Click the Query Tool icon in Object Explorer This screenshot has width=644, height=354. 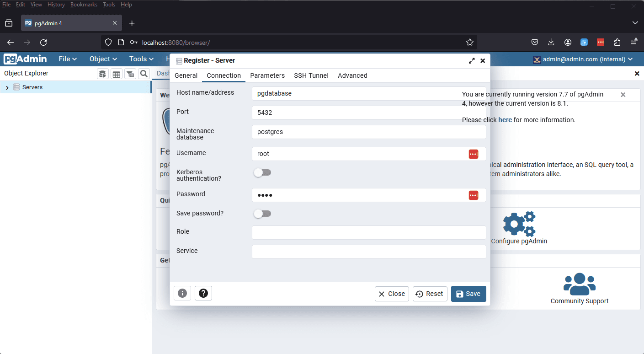point(103,74)
